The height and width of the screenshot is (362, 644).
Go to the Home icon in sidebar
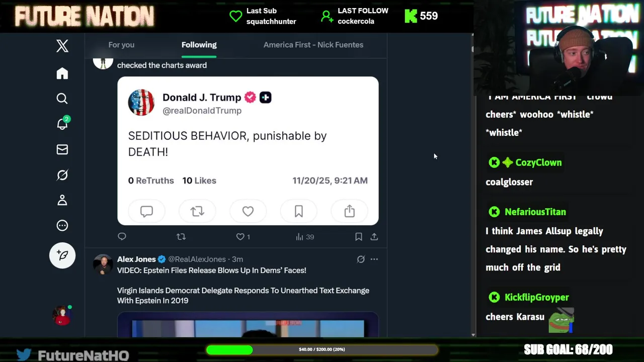coord(62,73)
